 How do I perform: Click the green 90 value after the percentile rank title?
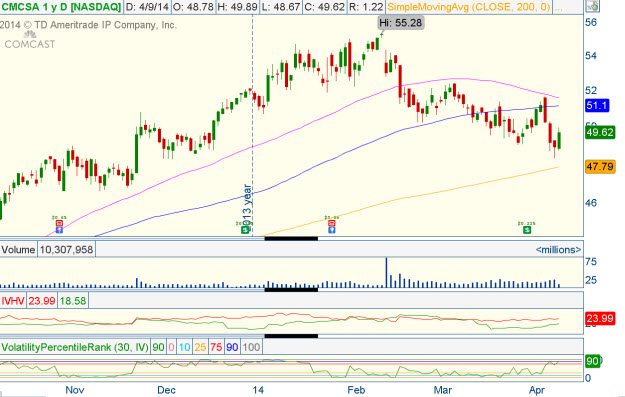[158, 347]
